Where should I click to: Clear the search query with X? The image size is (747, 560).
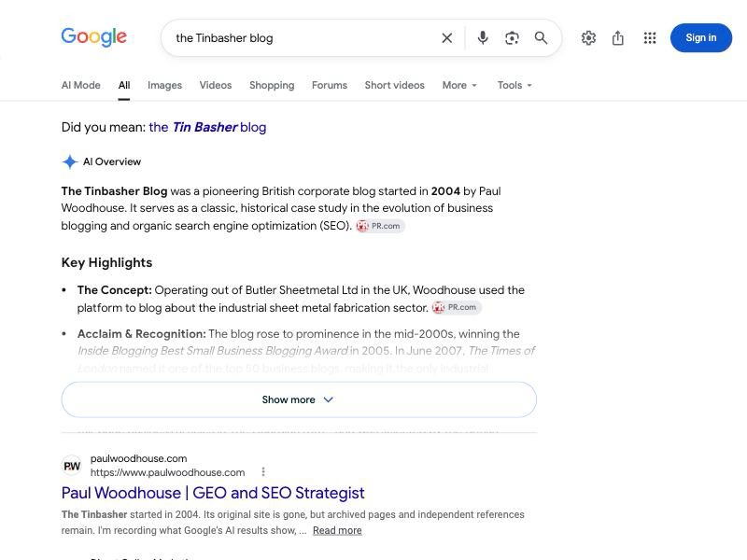tap(447, 38)
